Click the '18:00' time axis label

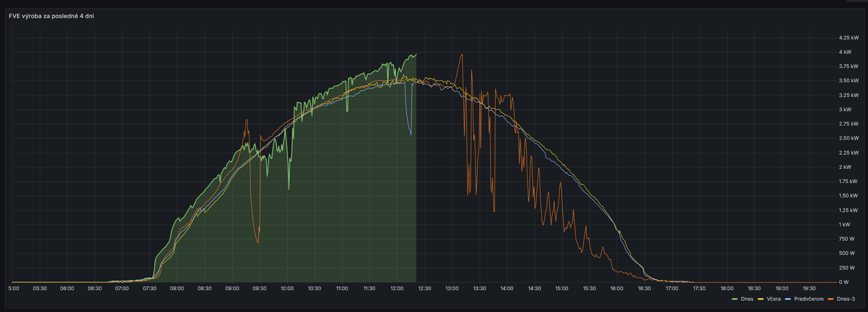pos(727,288)
